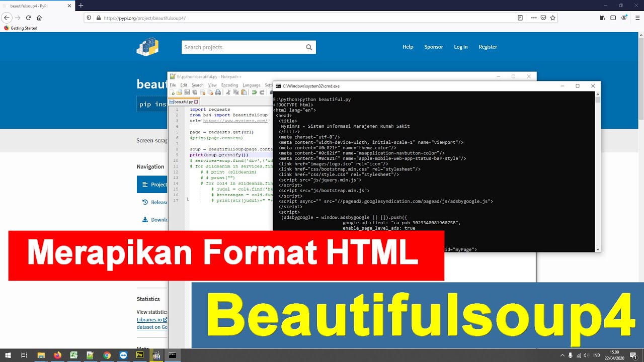Viewport: 644px width, 362px height.
Task: Click Notepad++ Close All toolbar icon
Action: point(210,93)
